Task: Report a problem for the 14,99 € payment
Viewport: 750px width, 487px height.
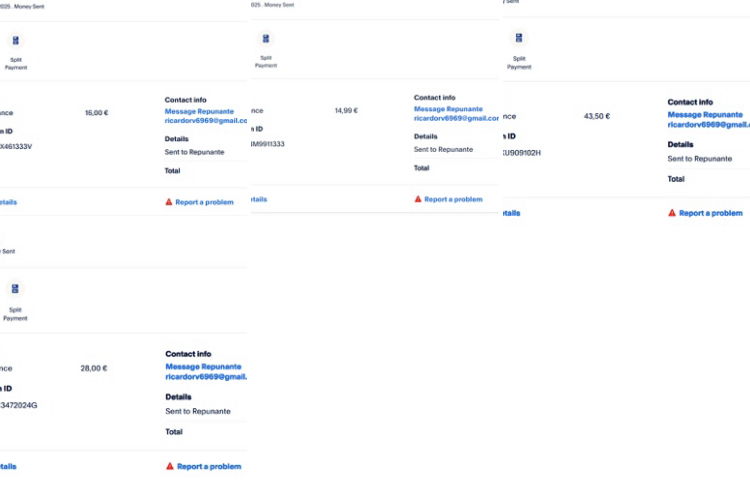Action: coord(448,199)
